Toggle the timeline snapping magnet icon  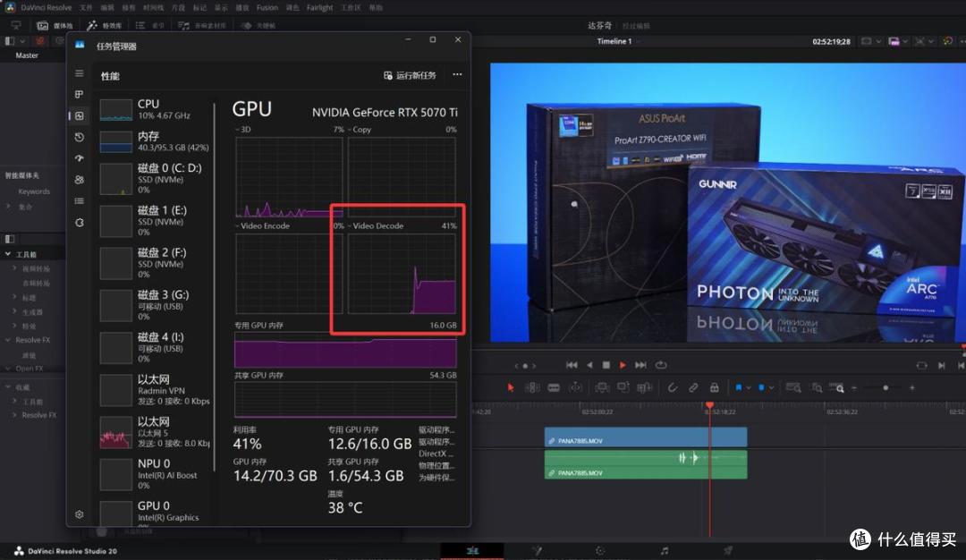[672, 387]
